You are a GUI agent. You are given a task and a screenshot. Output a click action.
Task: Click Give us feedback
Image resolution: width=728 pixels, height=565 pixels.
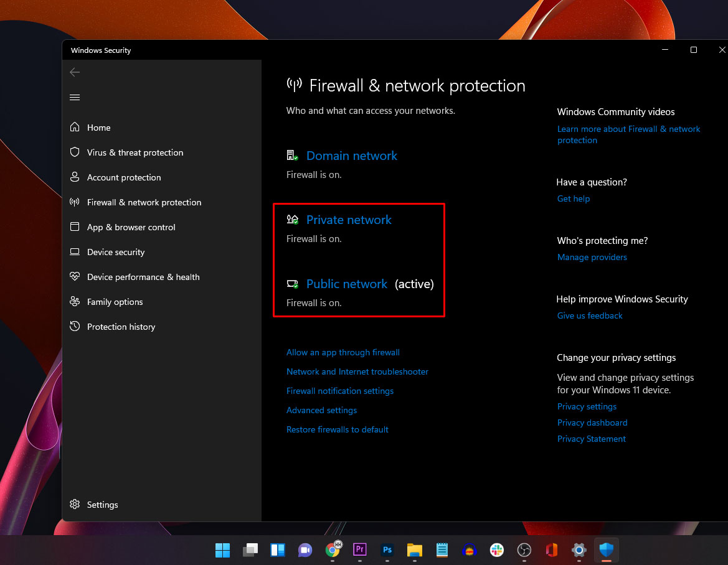[x=589, y=315]
